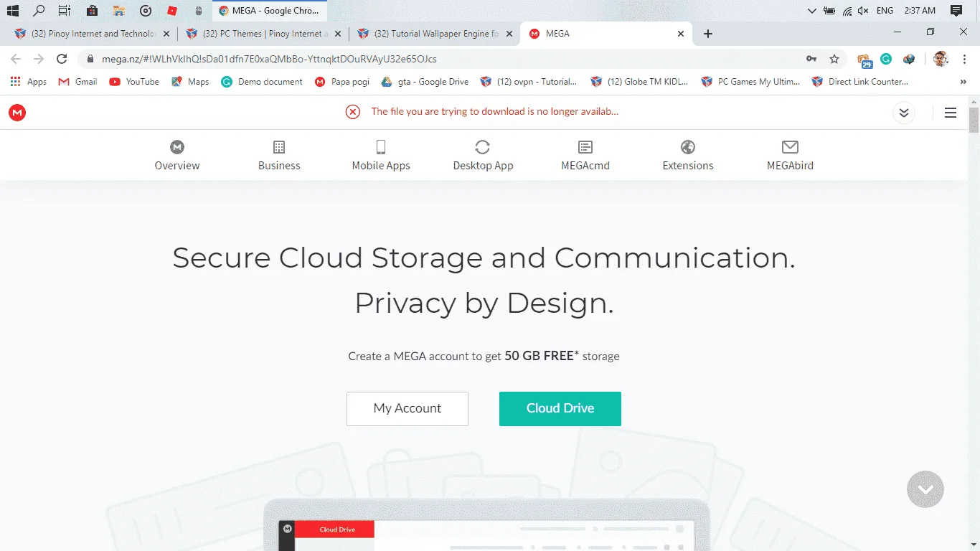Expand the double-chevron notification dropdown
Viewport: 980px width, 551px height.
[904, 113]
